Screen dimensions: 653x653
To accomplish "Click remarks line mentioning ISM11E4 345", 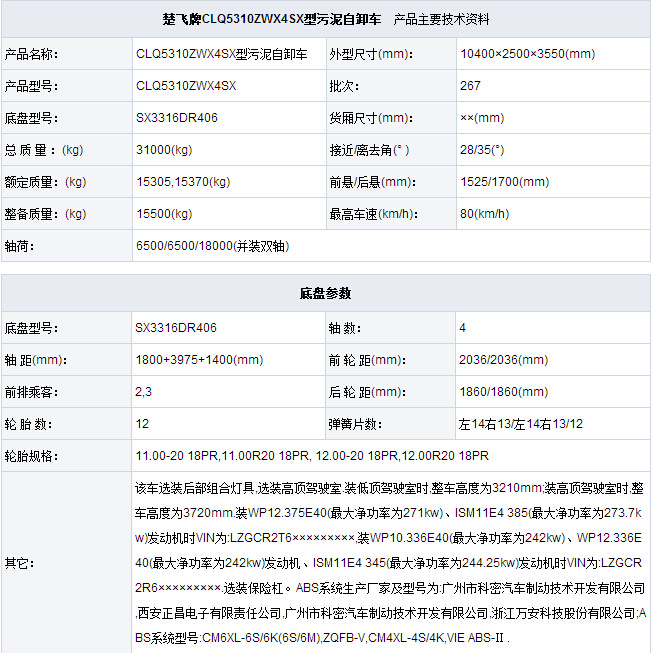I will (x=388, y=563).
